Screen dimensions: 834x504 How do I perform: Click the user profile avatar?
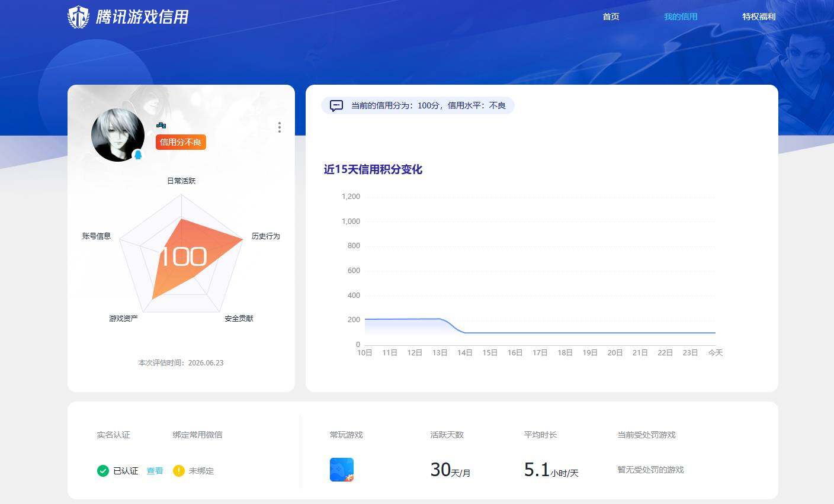(x=118, y=135)
